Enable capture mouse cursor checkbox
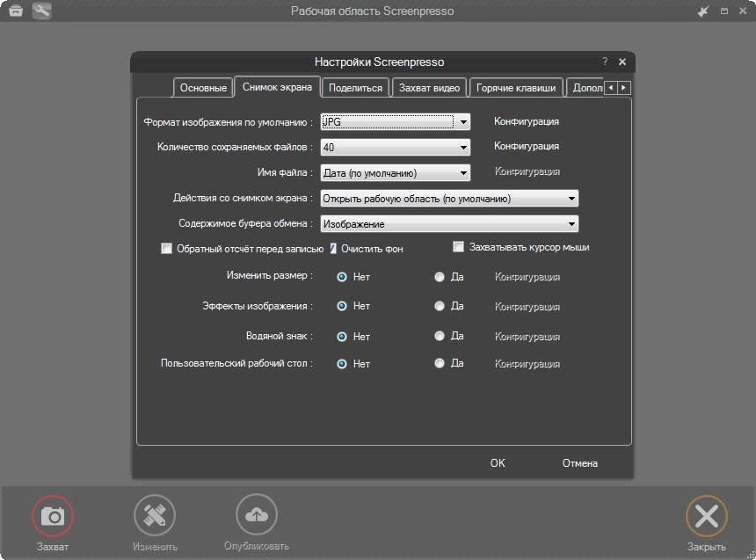The height and width of the screenshot is (560, 756). [x=458, y=247]
